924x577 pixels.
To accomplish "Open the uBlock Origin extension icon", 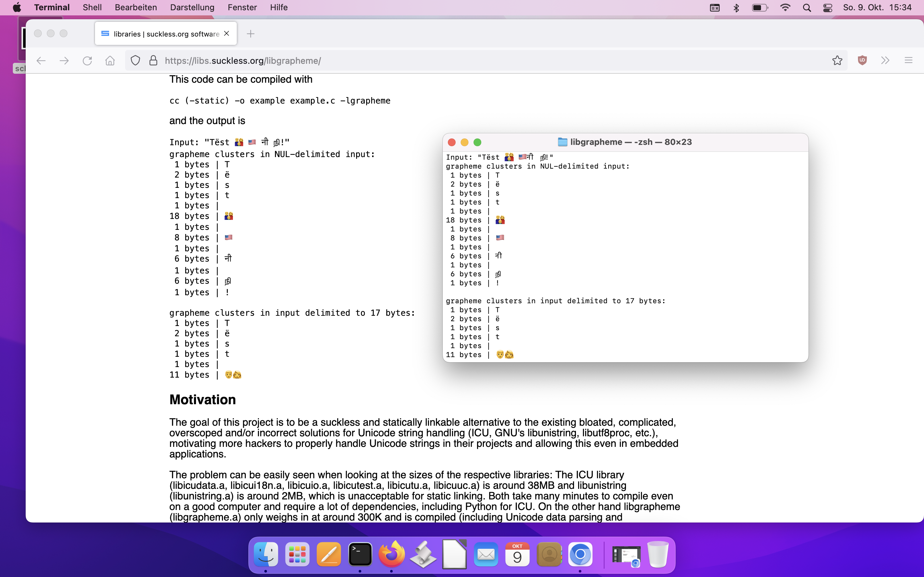I will pos(862,61).
